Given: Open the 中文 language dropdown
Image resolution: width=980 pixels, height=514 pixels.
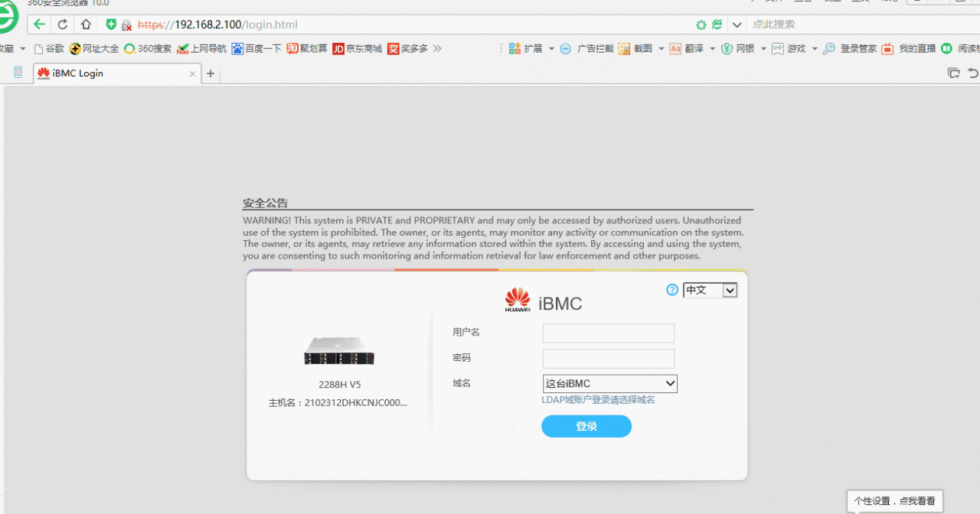Looking at the screenshot, I should pyautogui.click(x=710, y=290).
